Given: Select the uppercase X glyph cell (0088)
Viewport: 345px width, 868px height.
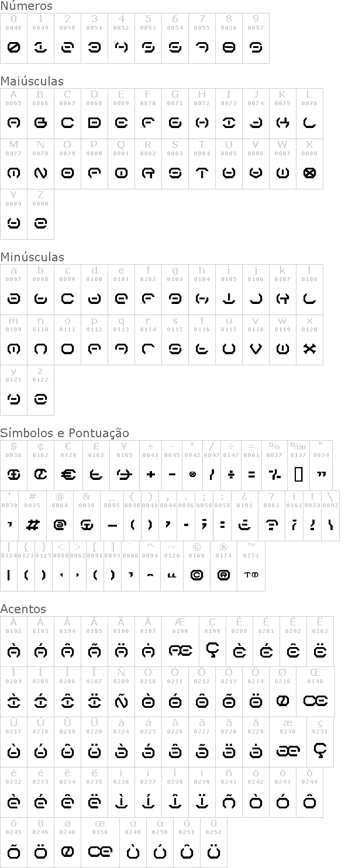Looking at the screenshot, I should 309,164.
